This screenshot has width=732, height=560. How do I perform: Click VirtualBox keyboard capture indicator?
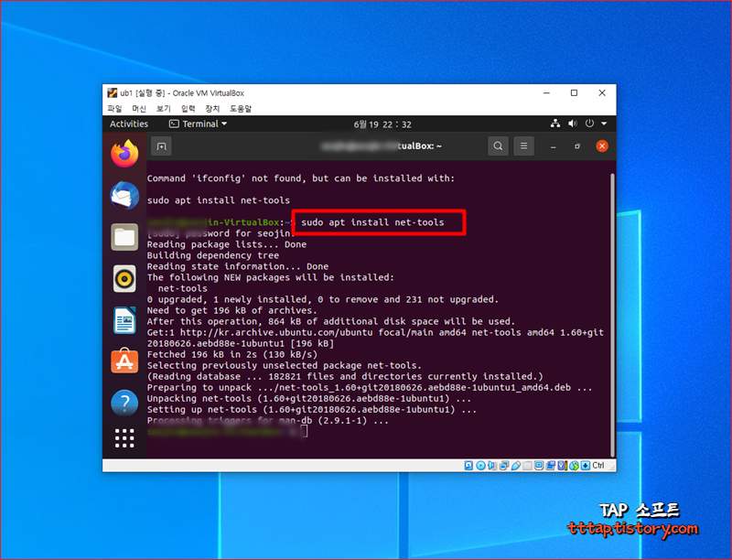(585, 465)
